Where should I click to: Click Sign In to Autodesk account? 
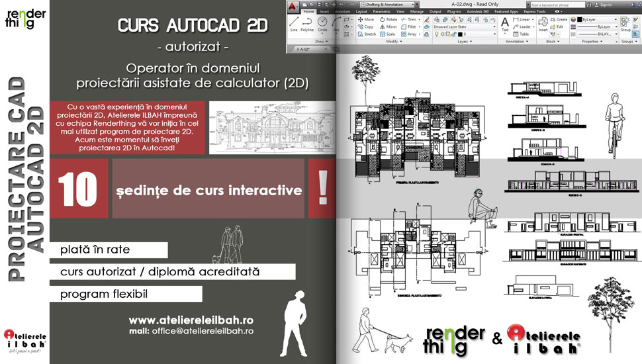coord(603,5)
